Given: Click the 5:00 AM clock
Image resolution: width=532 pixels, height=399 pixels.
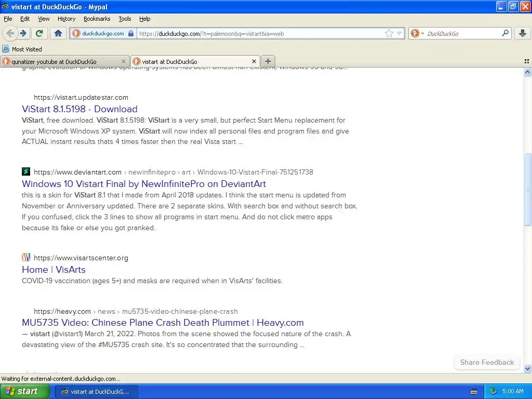Looking at the screenshot, I should click(513, 391).
